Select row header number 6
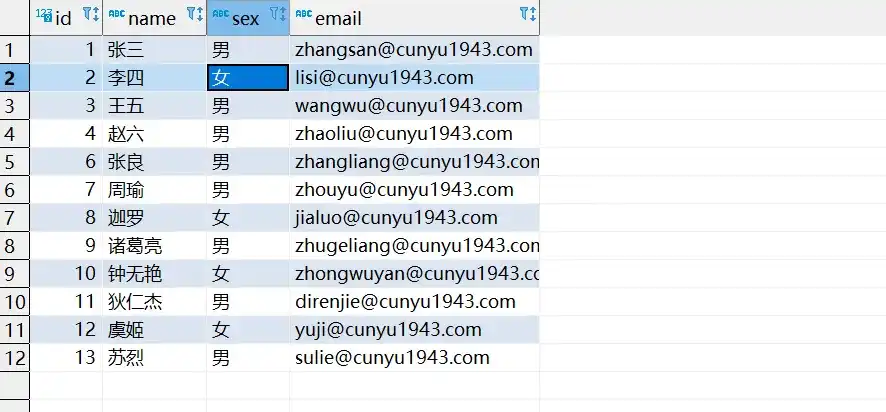This screenshot has height=412, width=886. click(15, 189)
